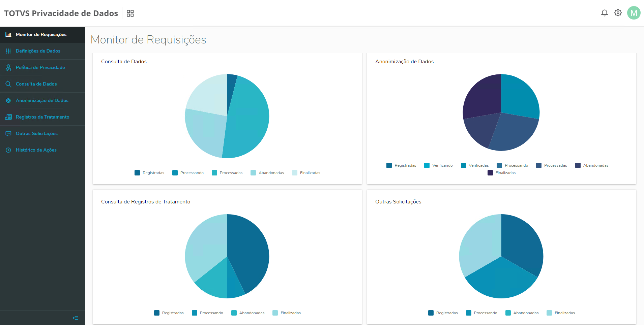View Histórico de Ações
Image resolution: width=644 pixels, height=325 pixels.
(x=42, y=150)
